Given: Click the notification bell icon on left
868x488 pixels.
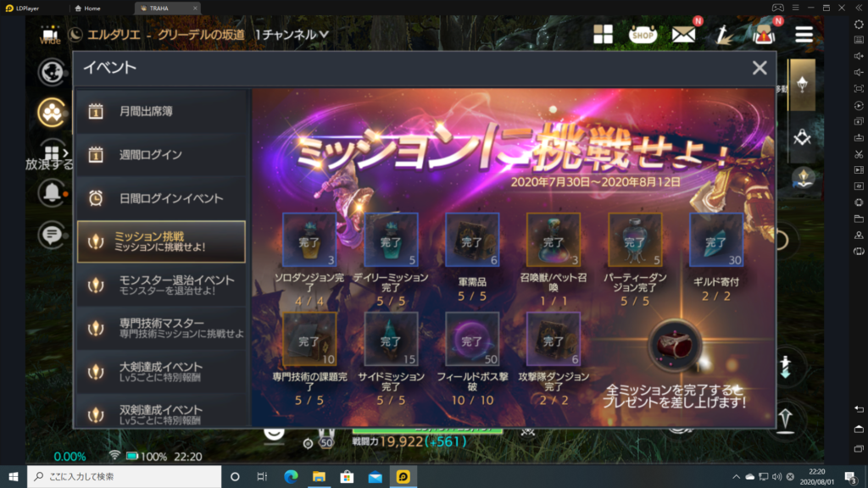Looking at the screenshot, I should point(52,192).
